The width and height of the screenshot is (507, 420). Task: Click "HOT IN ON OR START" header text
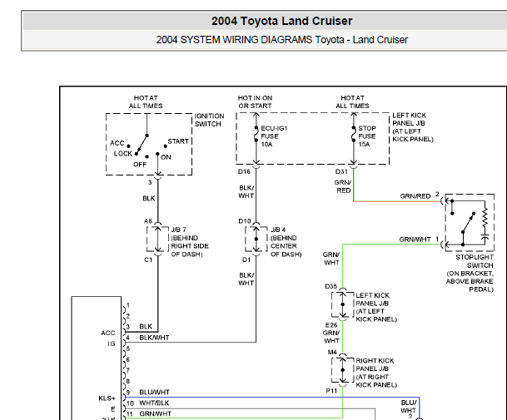(x=255, y=101)
